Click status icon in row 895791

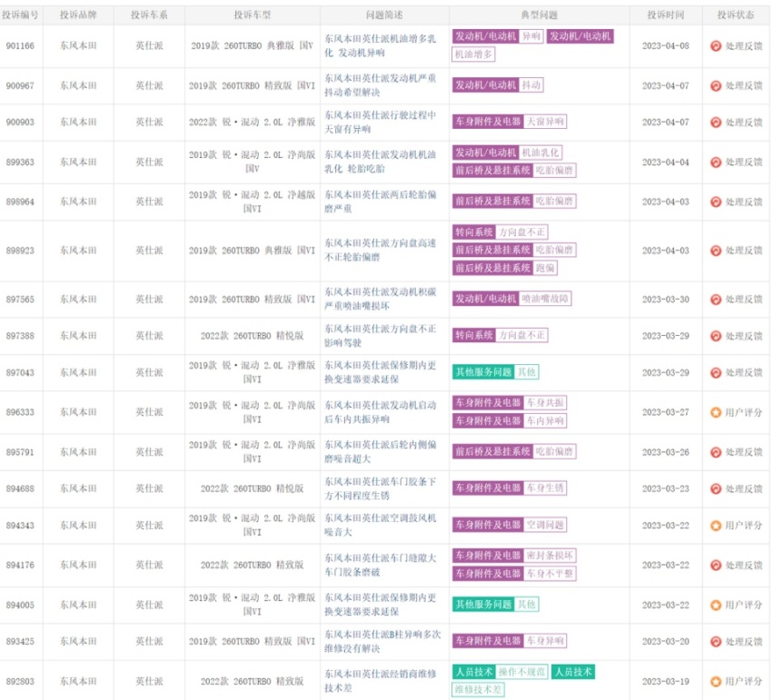(x=715, y=452)
